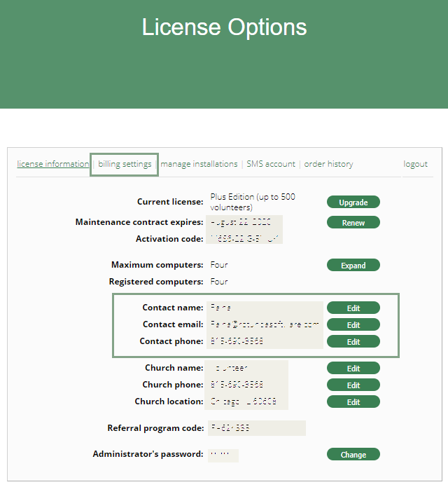This screenshot has height=487, width=448.
Task: Click the License Options page heading
Action: [224, 27]
